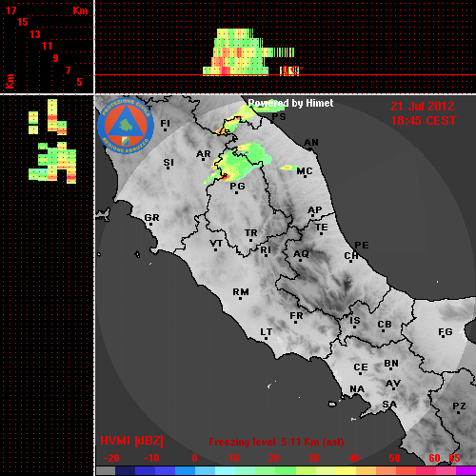Click the TR city label on map
Viewport: 476px width, 476px height.
tap(250, 233)
